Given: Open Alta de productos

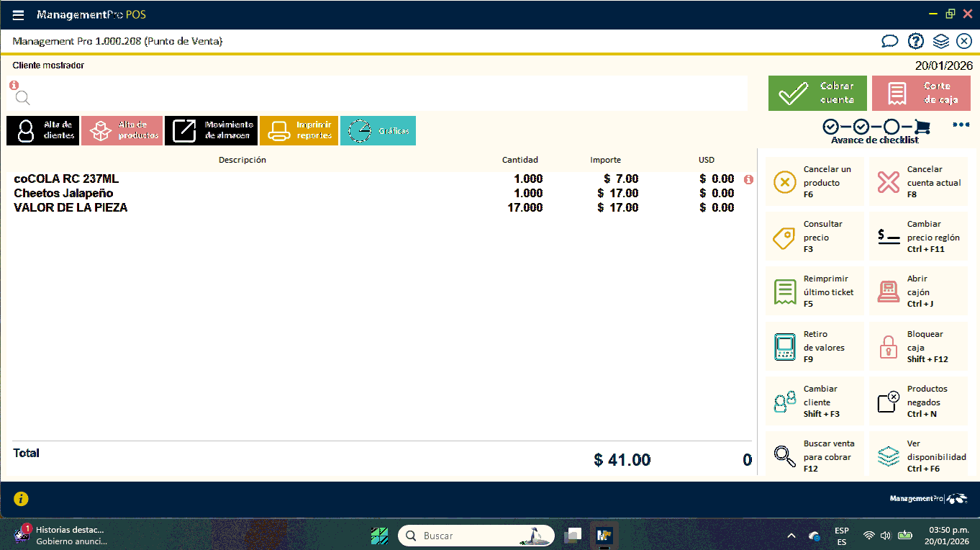Looking at the screenshot, I should 122,130.
